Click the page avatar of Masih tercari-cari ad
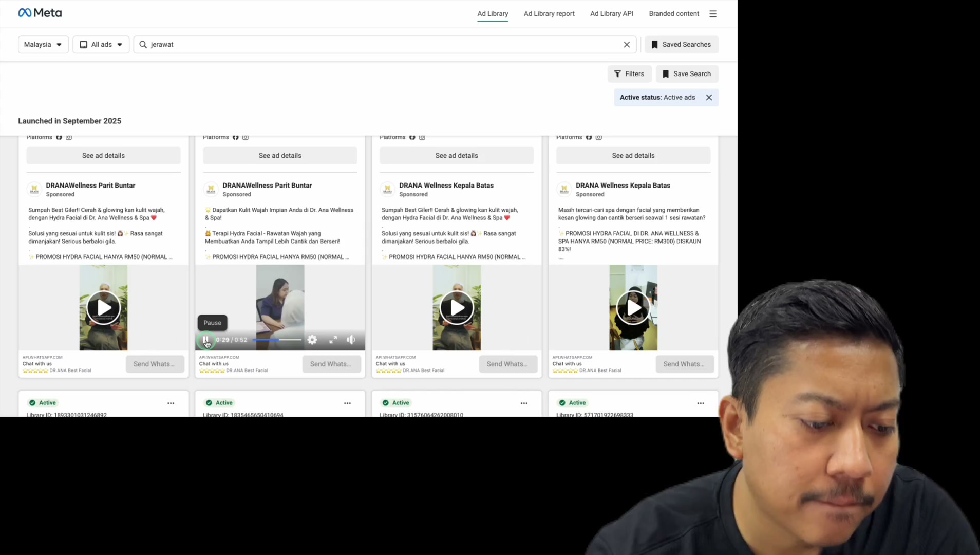 pyautogui.click(x=564, y=190)
